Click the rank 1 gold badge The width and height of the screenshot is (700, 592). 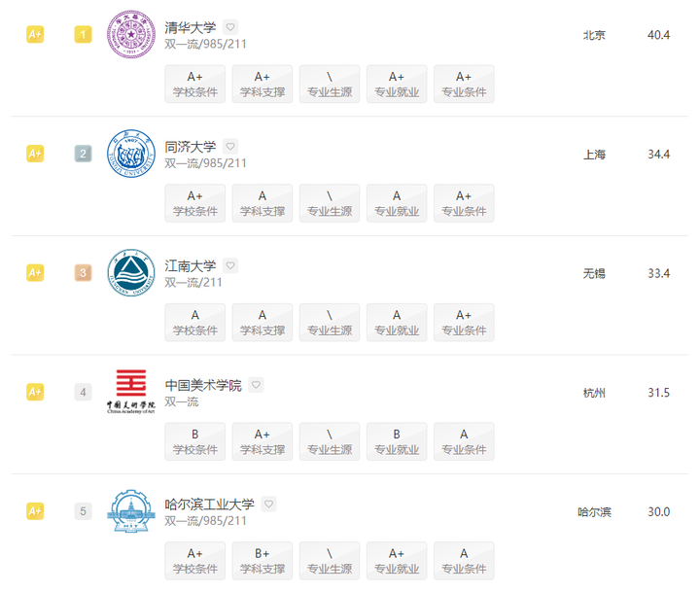(83, 35)
